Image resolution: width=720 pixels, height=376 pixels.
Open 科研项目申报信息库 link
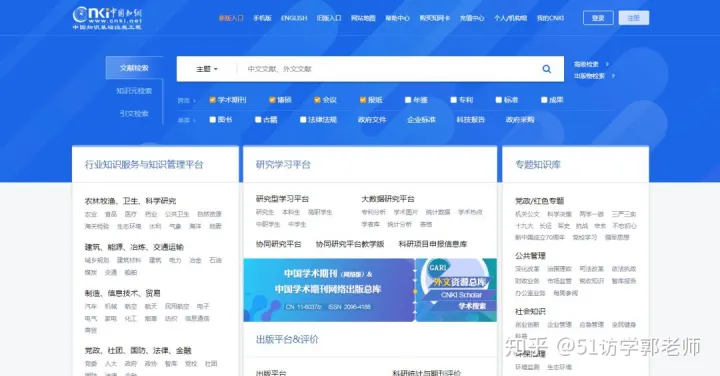coord(433,244)
